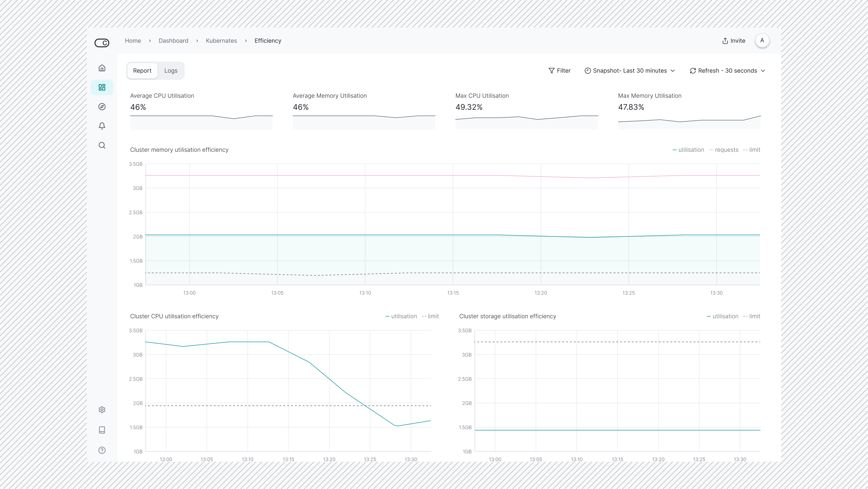Toggle the limit series on CPU chart
The height and width of the screenshot is (489, 868).
click(x=431, y=316)
